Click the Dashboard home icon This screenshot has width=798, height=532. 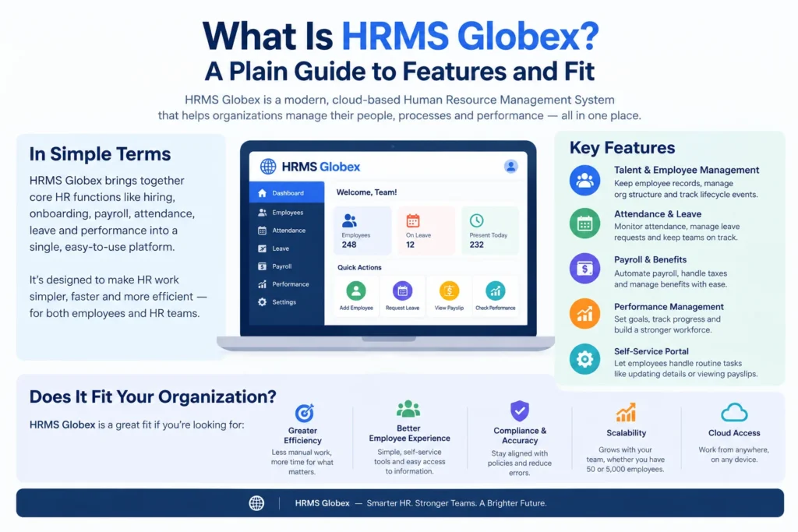point(262,192)
